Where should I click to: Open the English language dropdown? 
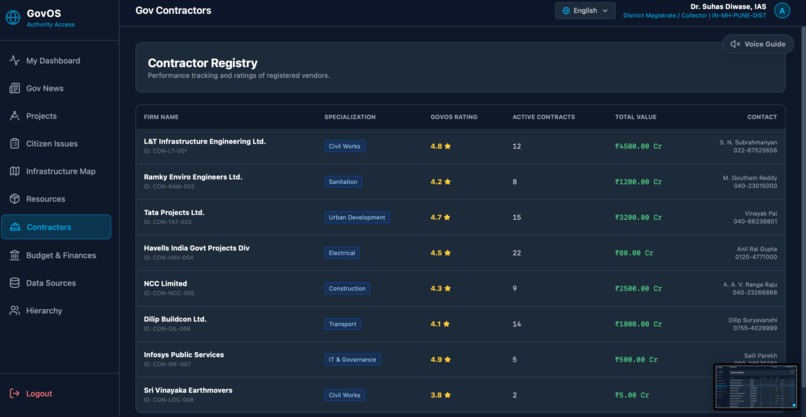click(585, 10)
